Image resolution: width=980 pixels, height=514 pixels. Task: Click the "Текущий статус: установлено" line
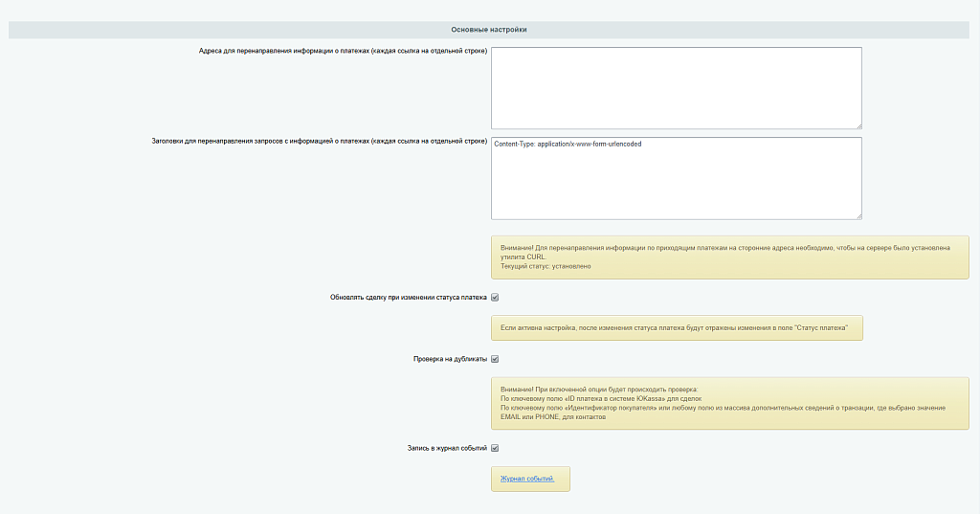546,266
